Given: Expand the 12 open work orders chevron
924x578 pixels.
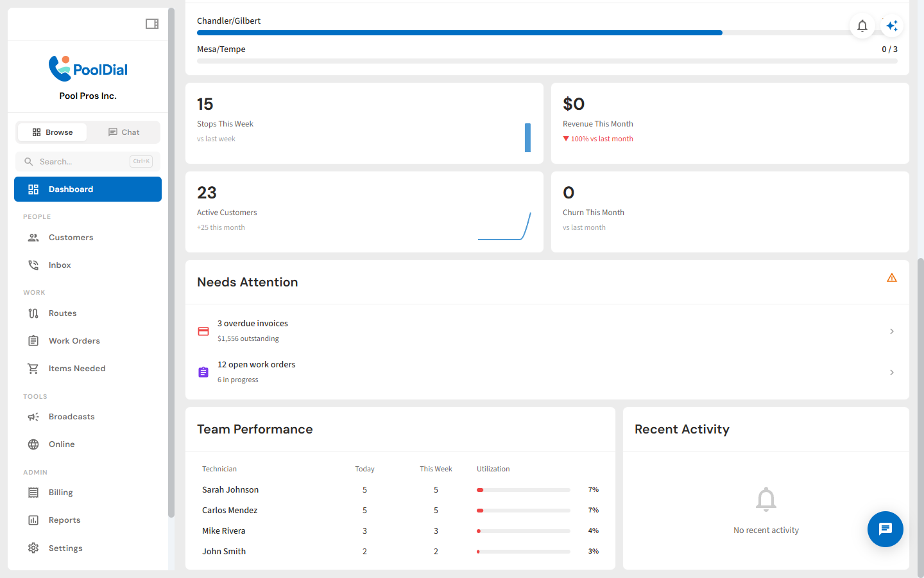Looking at the screenshot, I should tap(892, 372).
